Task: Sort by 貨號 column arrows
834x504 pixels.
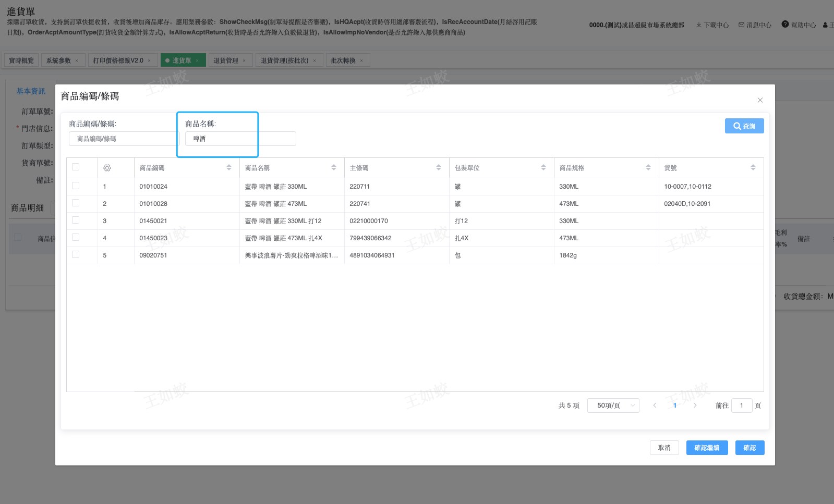Action: click(753, 168)
